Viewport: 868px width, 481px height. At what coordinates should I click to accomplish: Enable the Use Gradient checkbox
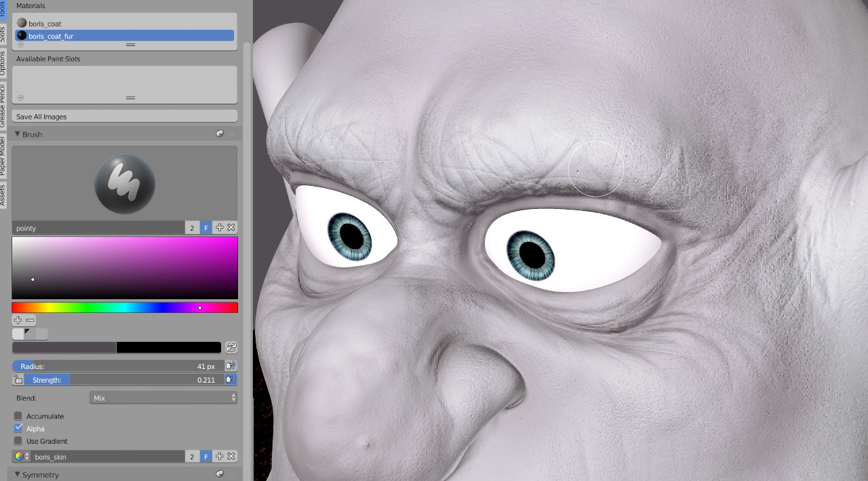[x=18, y=441]
